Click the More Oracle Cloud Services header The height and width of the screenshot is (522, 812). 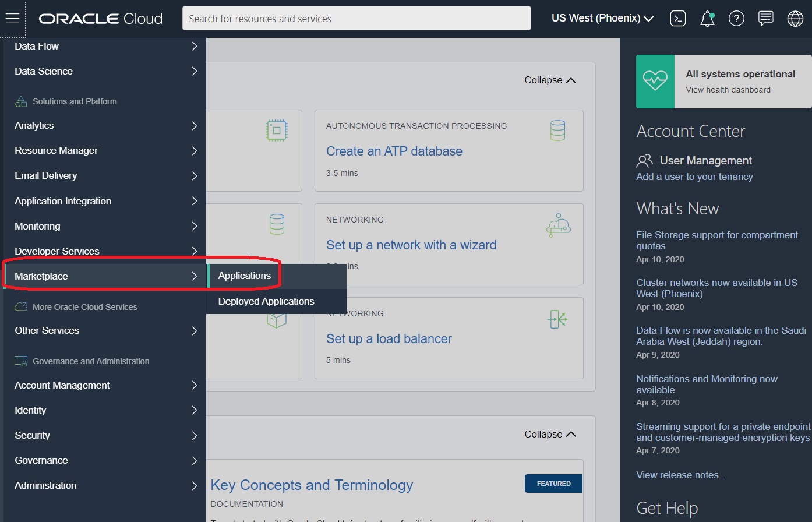(85, 307)
